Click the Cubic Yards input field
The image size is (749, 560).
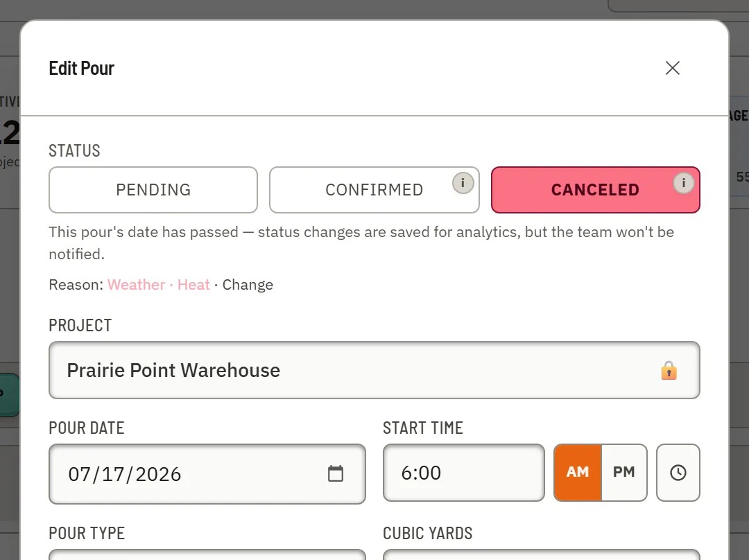click(541, 554)
